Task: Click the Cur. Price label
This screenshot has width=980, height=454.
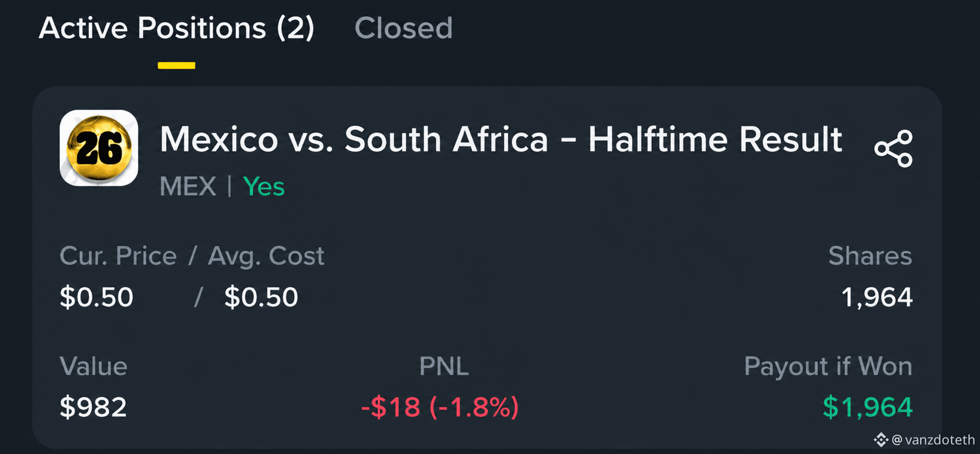Action: click(x=118, y=256)
